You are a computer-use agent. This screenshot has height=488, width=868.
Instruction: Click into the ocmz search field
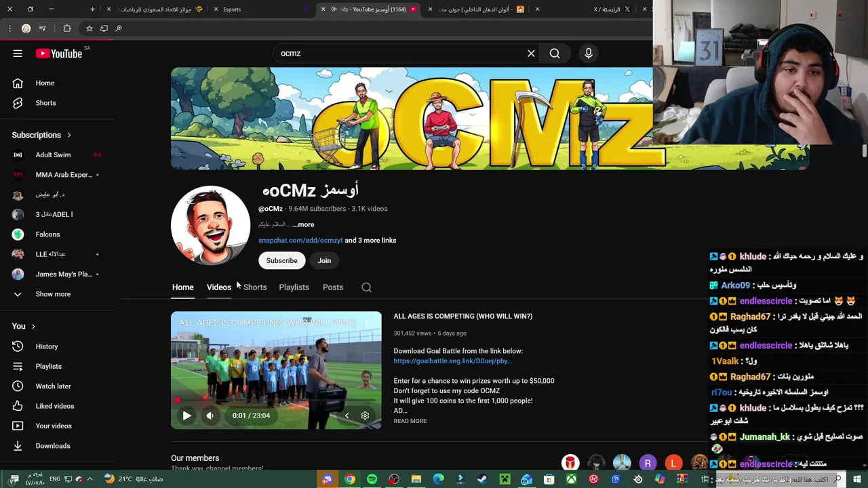click(400, 54)
